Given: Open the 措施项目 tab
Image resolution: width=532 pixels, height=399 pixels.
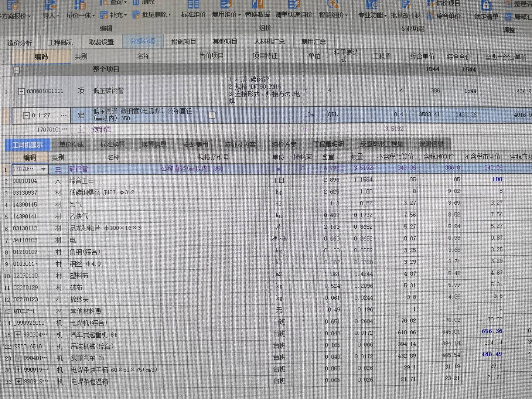Looking at the screenshot, I should tap(184, 42).
